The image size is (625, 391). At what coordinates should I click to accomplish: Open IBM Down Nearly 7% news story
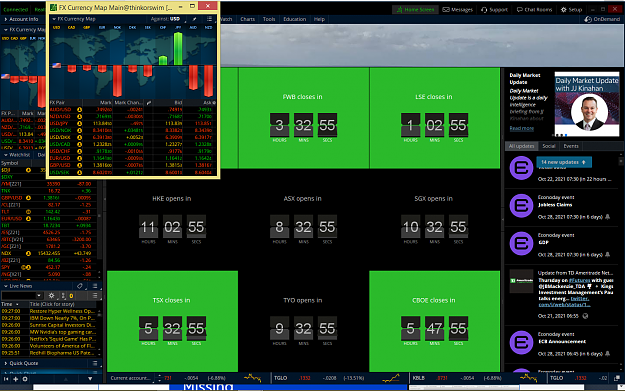point(62,318)
